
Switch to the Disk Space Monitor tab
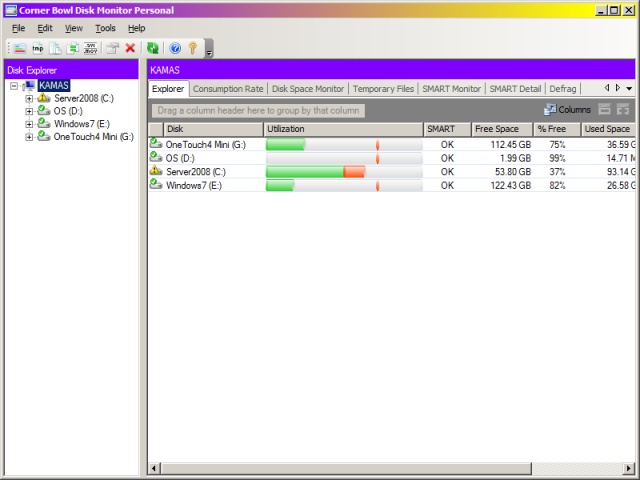[308, 89]
